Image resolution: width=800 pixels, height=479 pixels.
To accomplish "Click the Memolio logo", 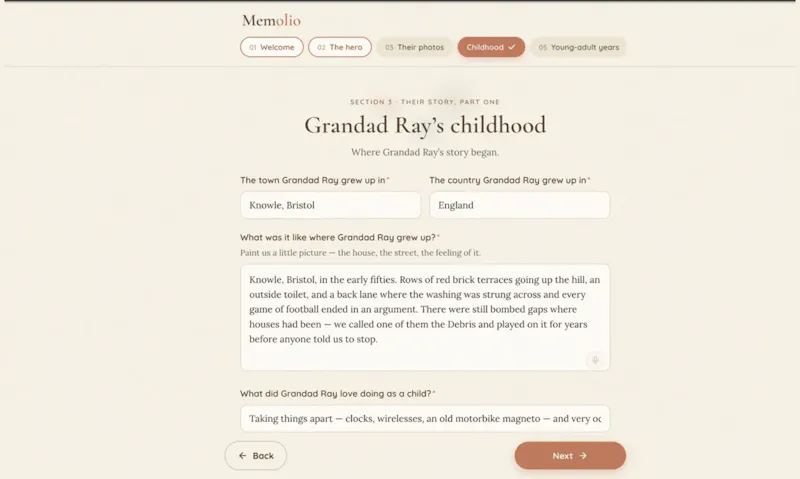I will point(271,20).
